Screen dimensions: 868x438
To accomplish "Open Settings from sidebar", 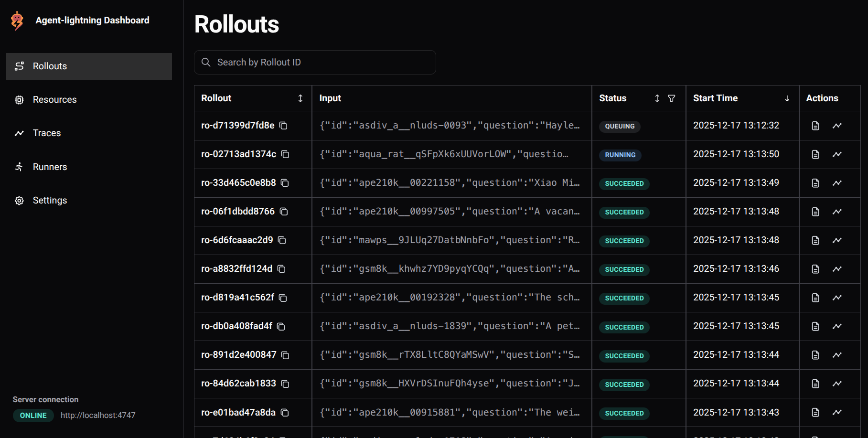I will click(x=50, y=201).
